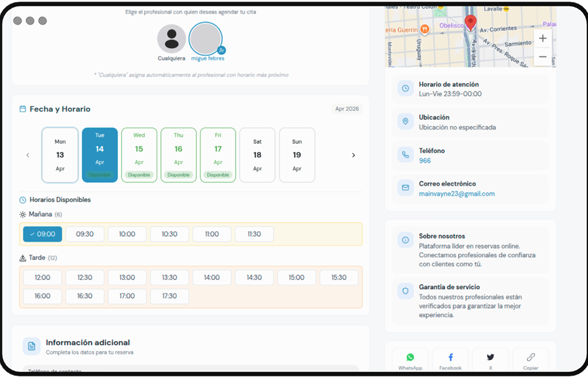Viewport: 588px width, 377px height.
Task: Call phone number 966 link
Action: point(424,161)
